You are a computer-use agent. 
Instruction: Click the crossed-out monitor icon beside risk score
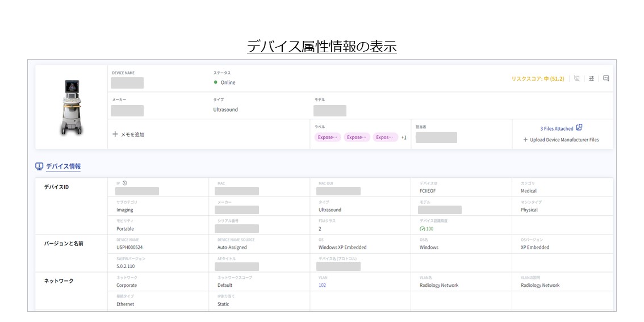point(577,79)
